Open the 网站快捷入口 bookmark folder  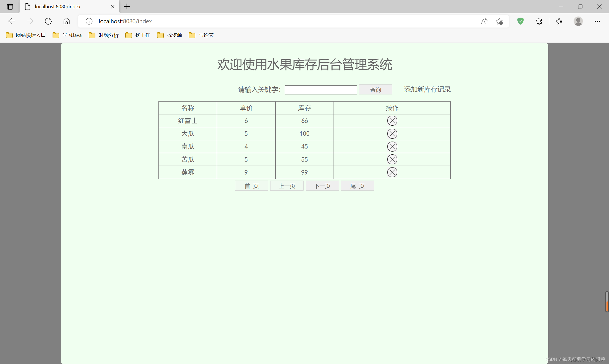pos(26,35)
